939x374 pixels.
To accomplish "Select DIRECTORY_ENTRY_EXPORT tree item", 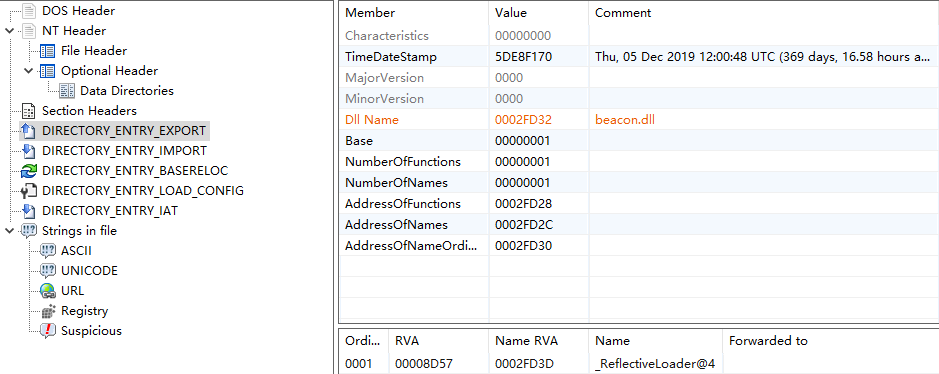I will 124,130.
